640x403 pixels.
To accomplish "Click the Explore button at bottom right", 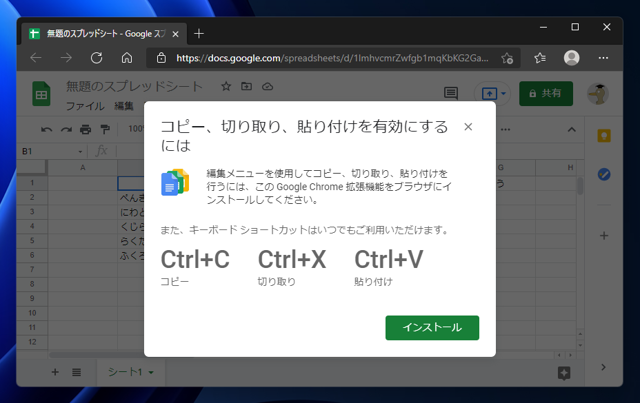I will click(564, 373).
